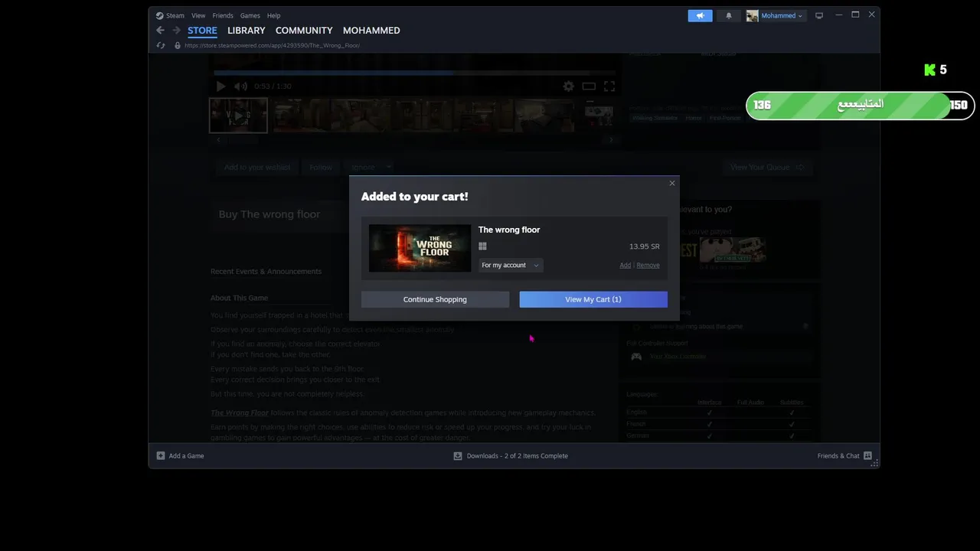Click Add to your wishlist button
Screen dimensions: 980x551
[x=257, y=167]
